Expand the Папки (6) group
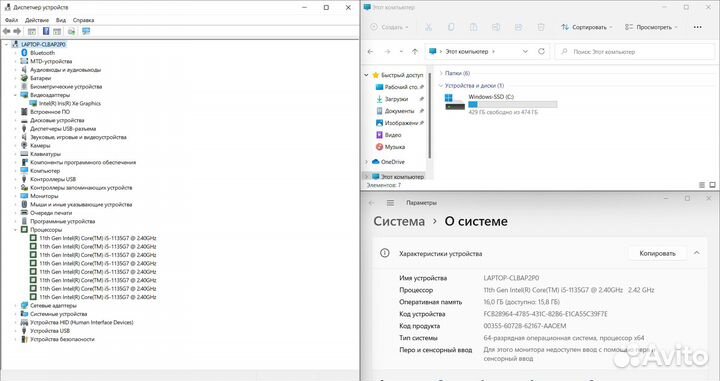Image resolution: width=720 pixels, height=381 pixels. tap(441, 73)
